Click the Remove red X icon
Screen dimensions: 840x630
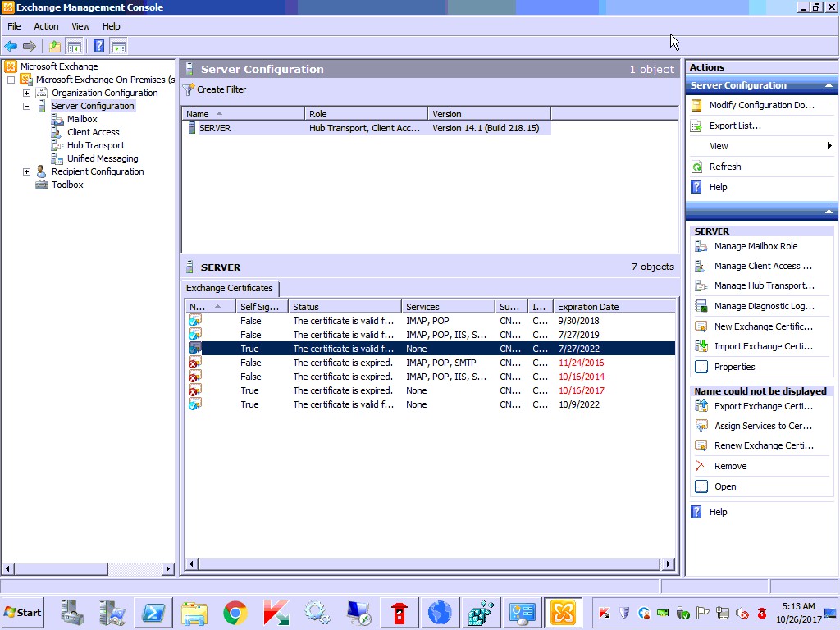click(700, 466)
